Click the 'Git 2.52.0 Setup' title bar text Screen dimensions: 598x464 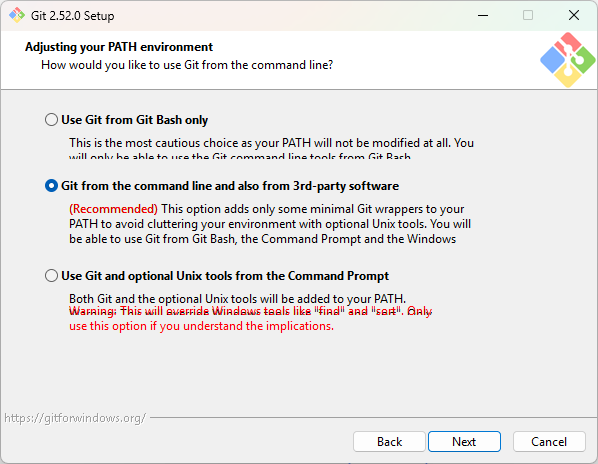pos(72,16)
